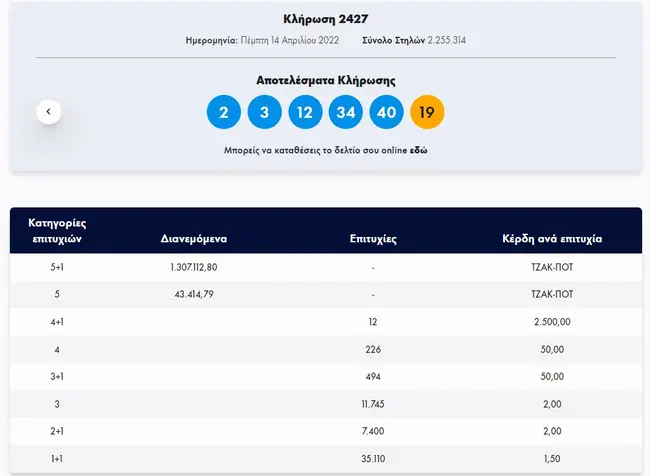The height and width of the screenshot is (476, 650).
Task: Go to previous draw with left arrow
Action: click(49, 111)
